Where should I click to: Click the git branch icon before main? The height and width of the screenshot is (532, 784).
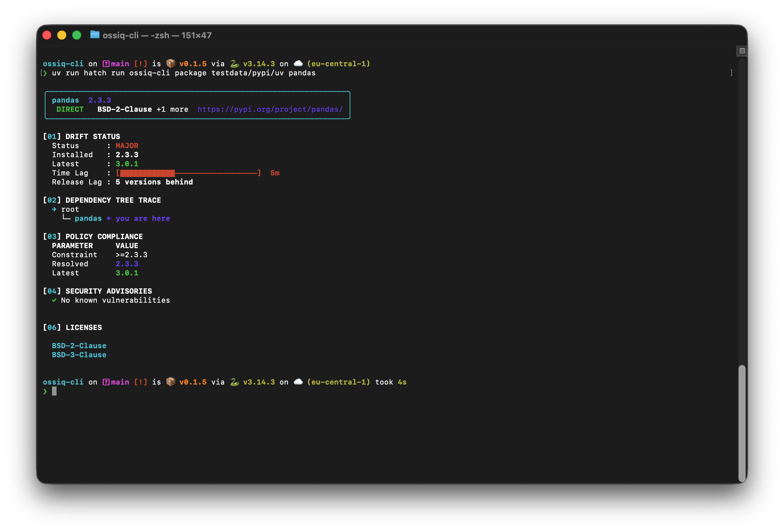(x=106, y=63)
